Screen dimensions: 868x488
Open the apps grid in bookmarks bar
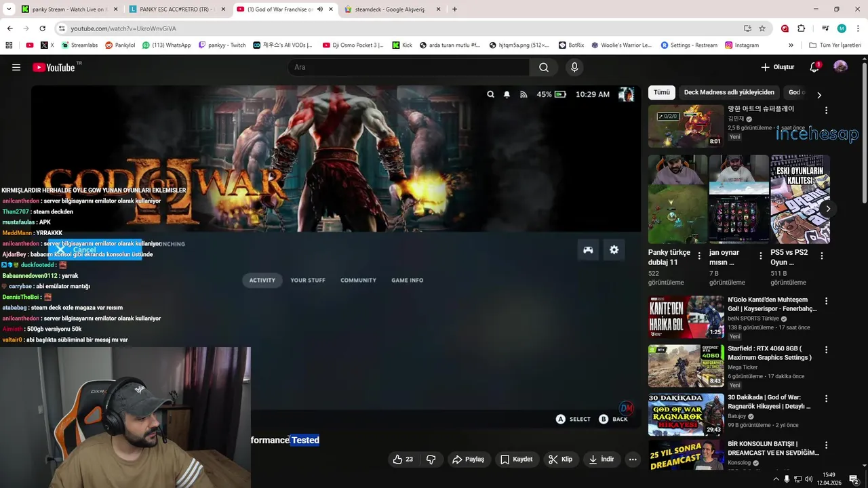tap(9, 45)
